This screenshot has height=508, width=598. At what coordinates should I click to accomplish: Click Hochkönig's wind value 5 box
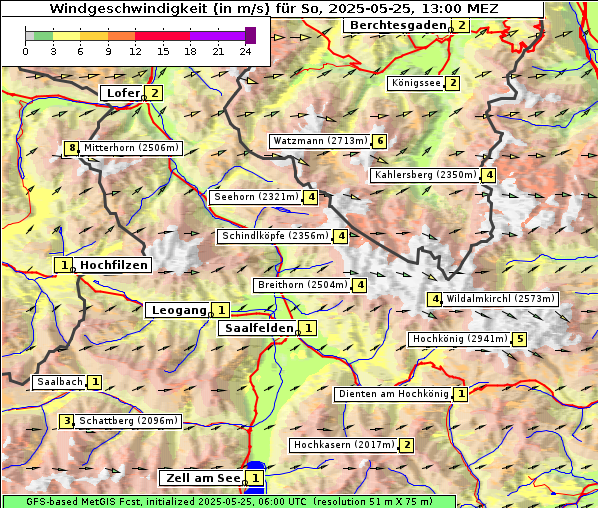[x=519, y=339]
